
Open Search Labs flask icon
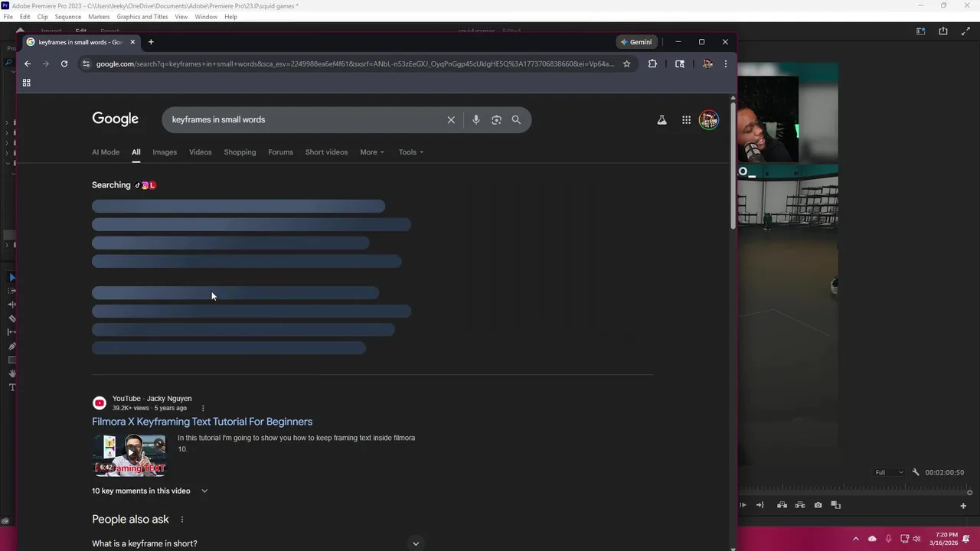(x=661, y=119)
